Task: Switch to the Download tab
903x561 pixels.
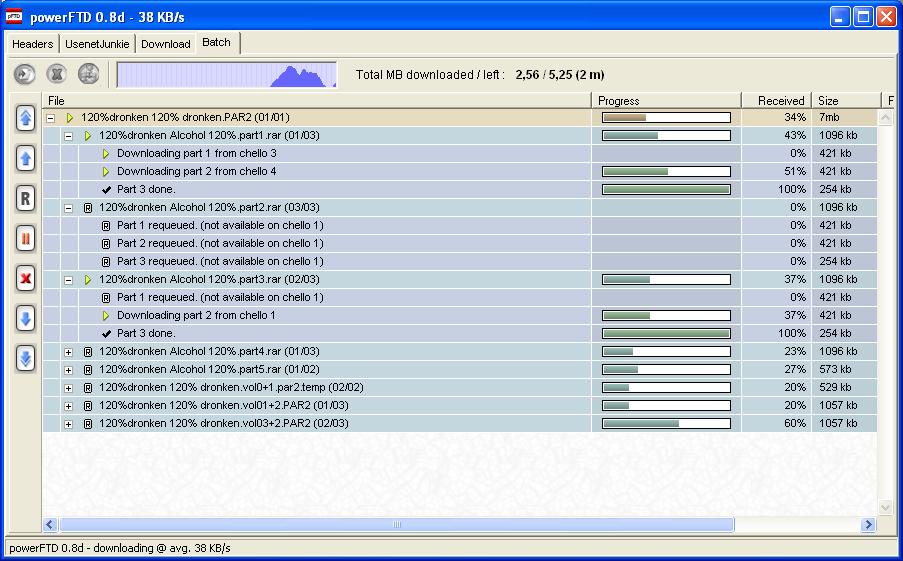Action: click(165, 44)
